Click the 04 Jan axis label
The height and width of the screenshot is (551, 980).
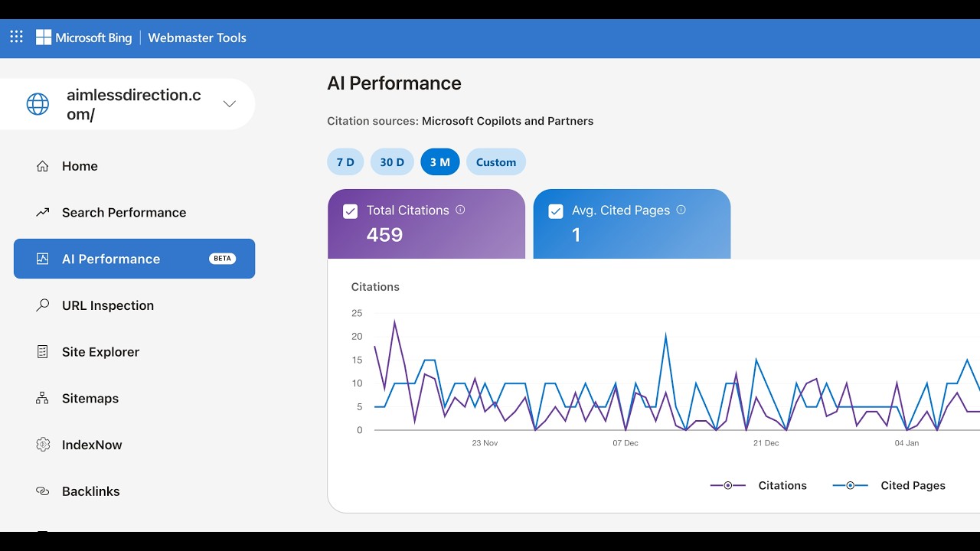point(906,443)
